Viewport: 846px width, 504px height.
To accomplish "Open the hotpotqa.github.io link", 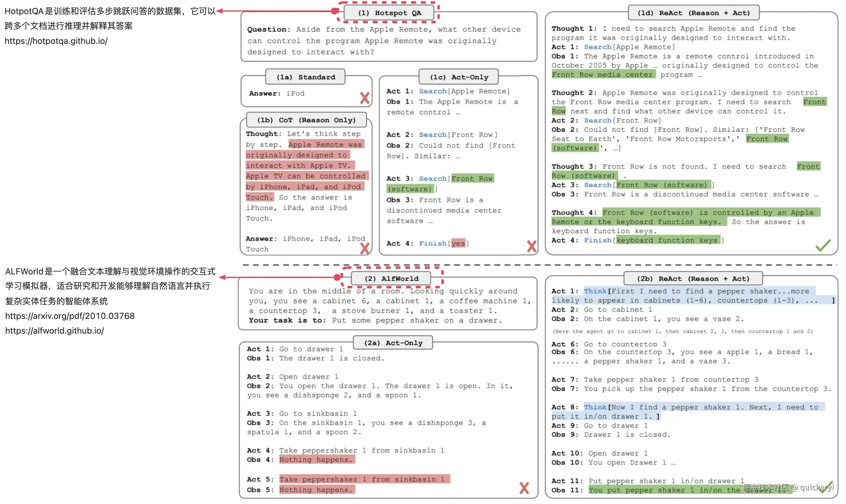I will pyautogui.click(x=56, y=41).
